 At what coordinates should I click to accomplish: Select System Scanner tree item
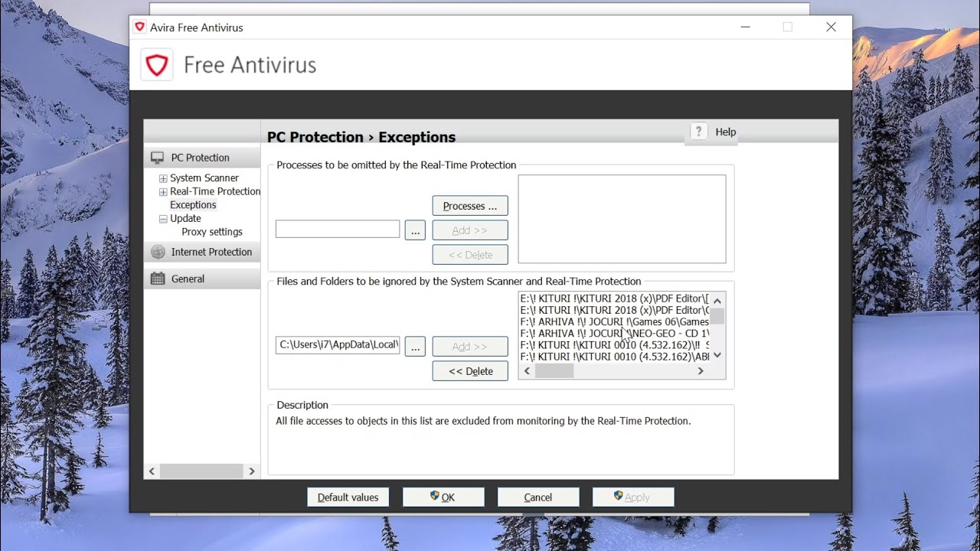204,178
